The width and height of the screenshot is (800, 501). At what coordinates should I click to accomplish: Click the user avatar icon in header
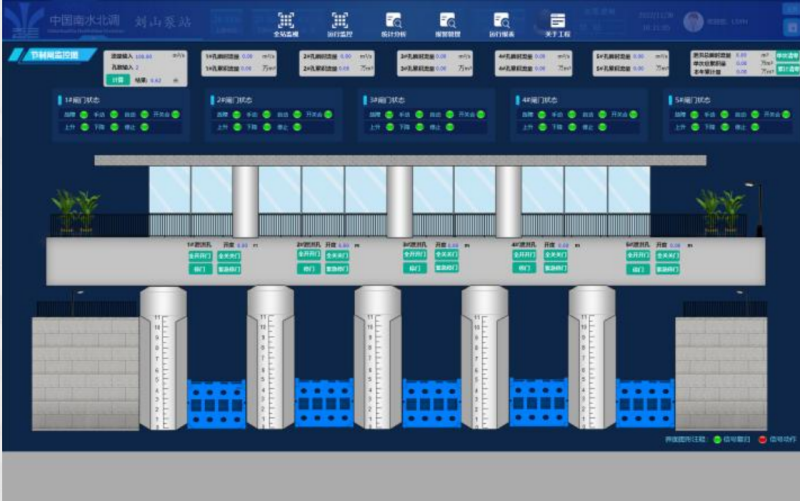coord(693,21)
